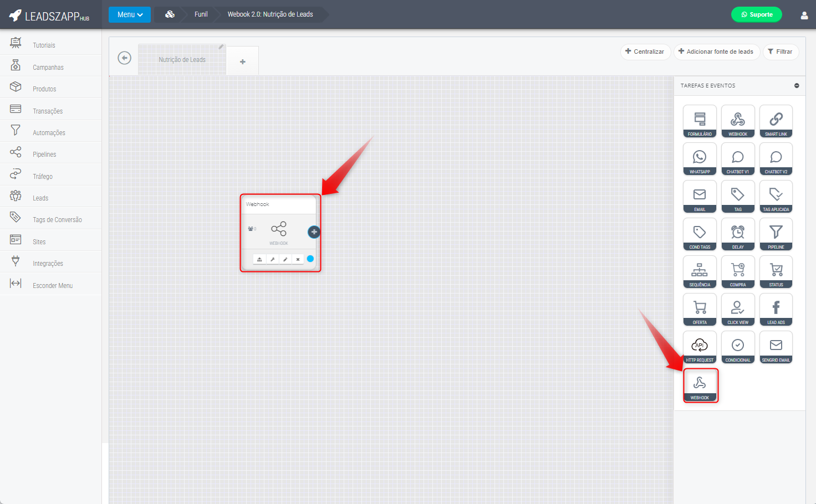This screenshot has height=504, width=816.
Task: Click the green Suporte button
Action: (x=756, y=14)
